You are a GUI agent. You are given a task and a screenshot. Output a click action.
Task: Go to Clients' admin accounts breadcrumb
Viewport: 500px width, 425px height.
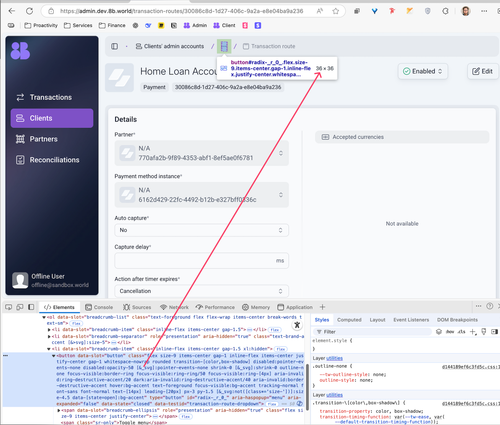click(170, 46)
